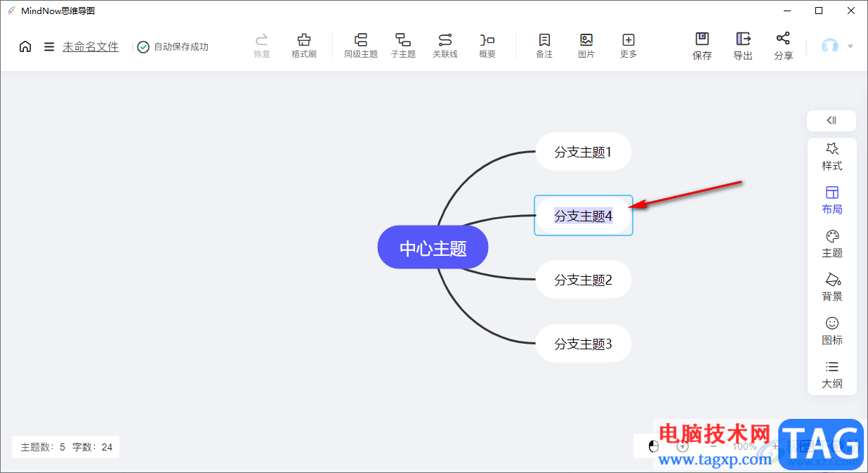Viewport: 868px width, 473px height.
Task: Share the mind map 分享
Action: (x=784, y=46)
